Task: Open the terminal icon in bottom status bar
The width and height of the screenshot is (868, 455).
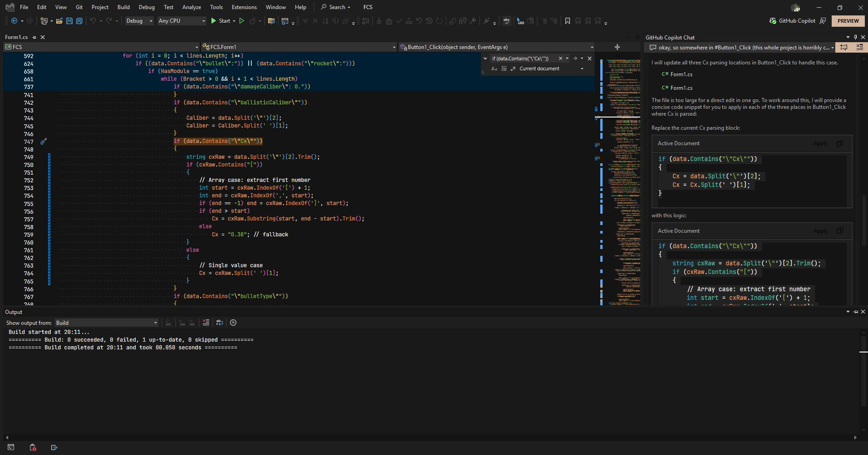Action: click(11, 447)
